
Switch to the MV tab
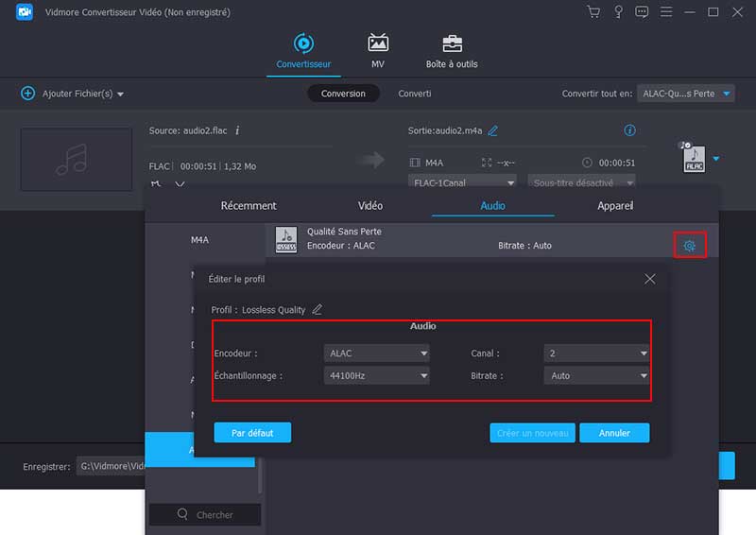pyautogui.click(x=377, y=51)
